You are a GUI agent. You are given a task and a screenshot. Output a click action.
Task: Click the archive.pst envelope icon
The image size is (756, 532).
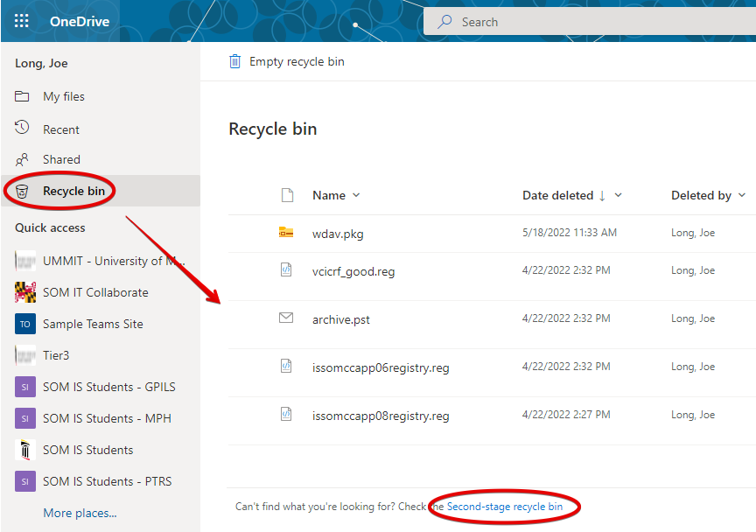tap(286, 318)
